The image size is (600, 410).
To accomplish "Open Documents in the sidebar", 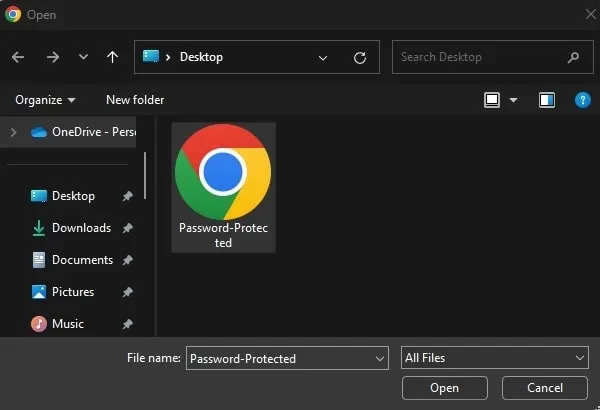I will tap(82, 260).
